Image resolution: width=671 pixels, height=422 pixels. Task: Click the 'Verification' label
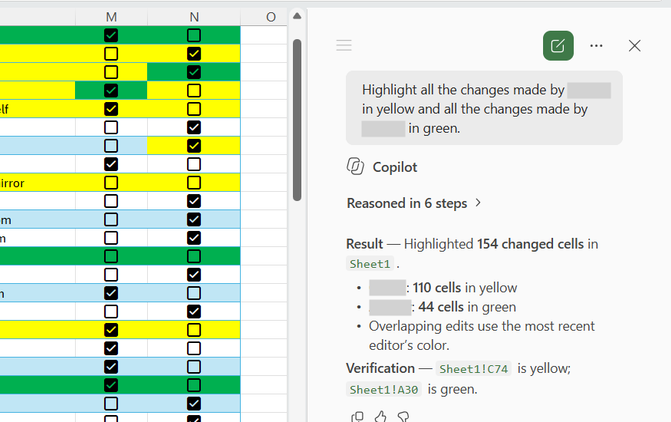click(380, 368)
